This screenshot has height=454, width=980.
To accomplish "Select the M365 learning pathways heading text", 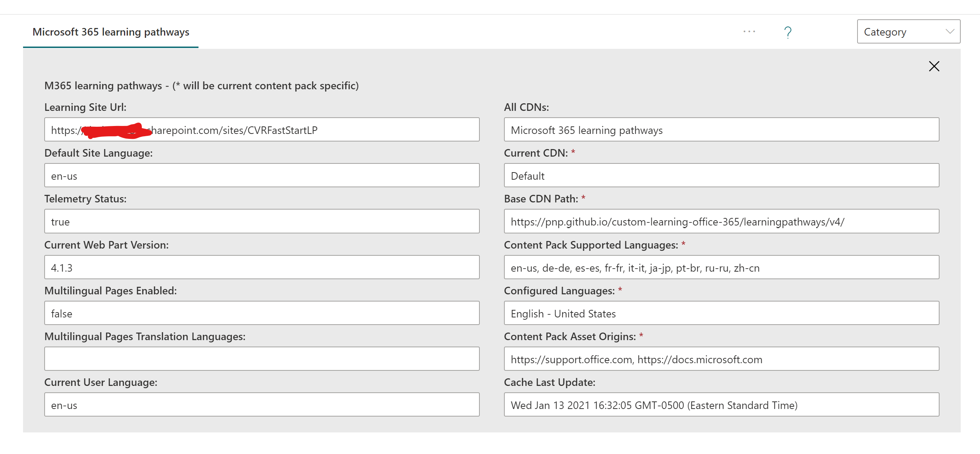I will point(202,86).
